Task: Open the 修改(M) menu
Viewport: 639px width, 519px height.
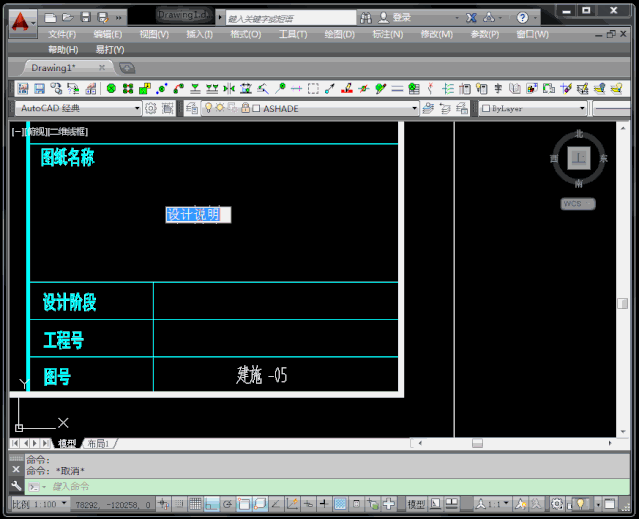Action: pos(436,34)
